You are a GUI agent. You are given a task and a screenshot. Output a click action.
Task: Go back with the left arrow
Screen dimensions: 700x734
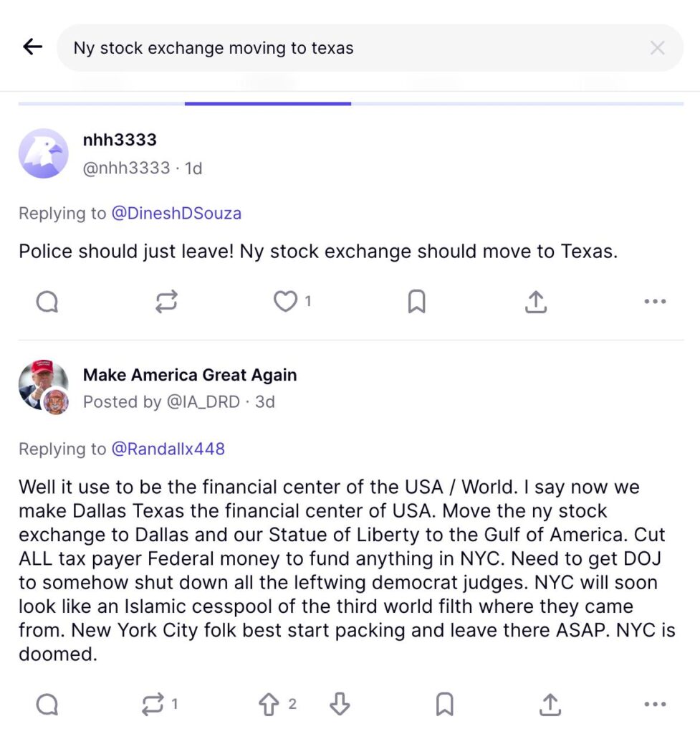pyautogui.click(x=33, y=47)
